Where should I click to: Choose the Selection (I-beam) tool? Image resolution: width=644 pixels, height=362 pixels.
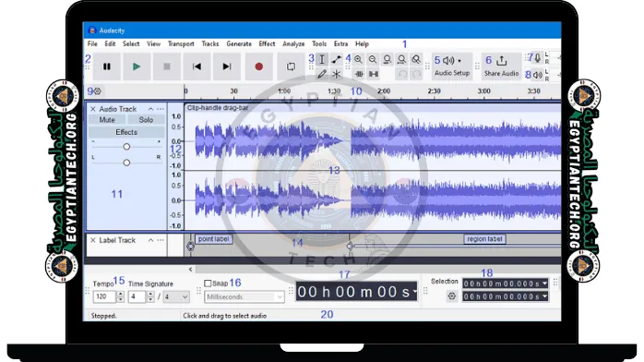click(322, 60)
